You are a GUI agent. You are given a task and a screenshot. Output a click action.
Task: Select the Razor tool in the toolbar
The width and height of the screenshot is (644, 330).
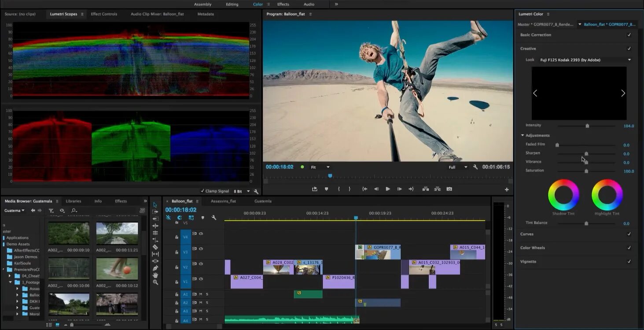click(x=155, y=247)
